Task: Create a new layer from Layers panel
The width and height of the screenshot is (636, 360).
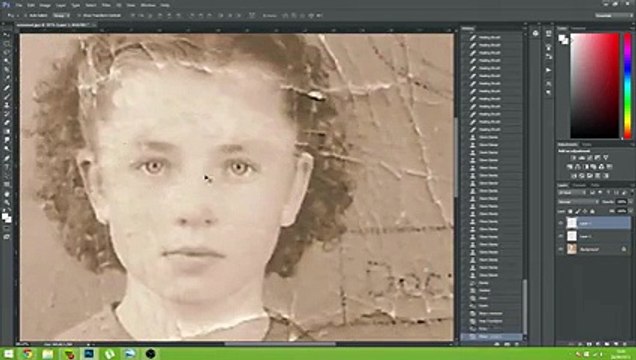Action: click(x=616, y=344)
